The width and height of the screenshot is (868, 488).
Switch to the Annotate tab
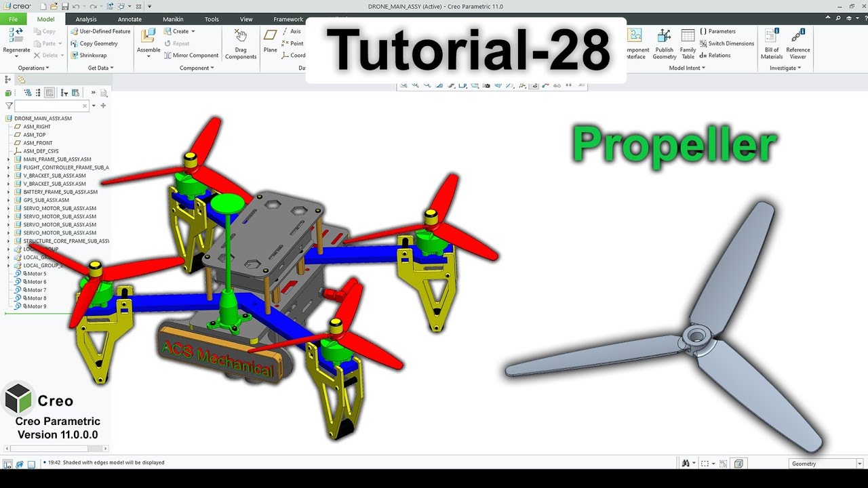[x=130, y=19]
